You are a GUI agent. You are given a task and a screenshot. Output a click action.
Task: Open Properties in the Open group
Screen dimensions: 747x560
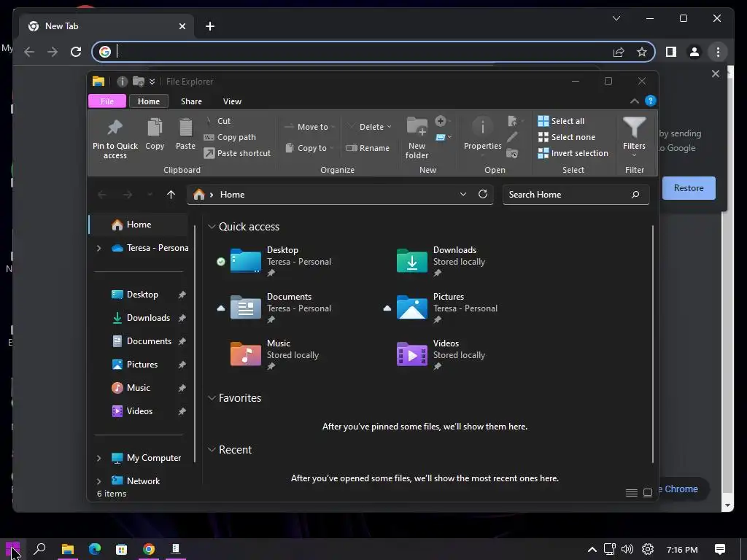pyautogui.click(x=483, y=136)
